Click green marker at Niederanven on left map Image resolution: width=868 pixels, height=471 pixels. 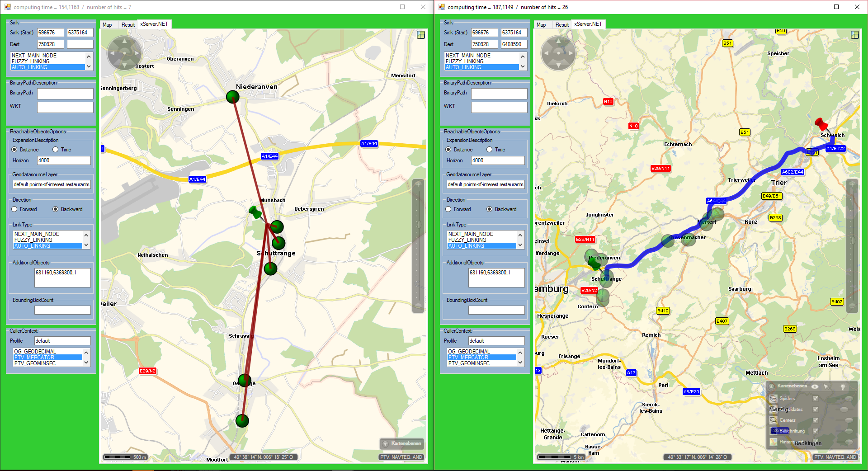(x=233, y=97)
